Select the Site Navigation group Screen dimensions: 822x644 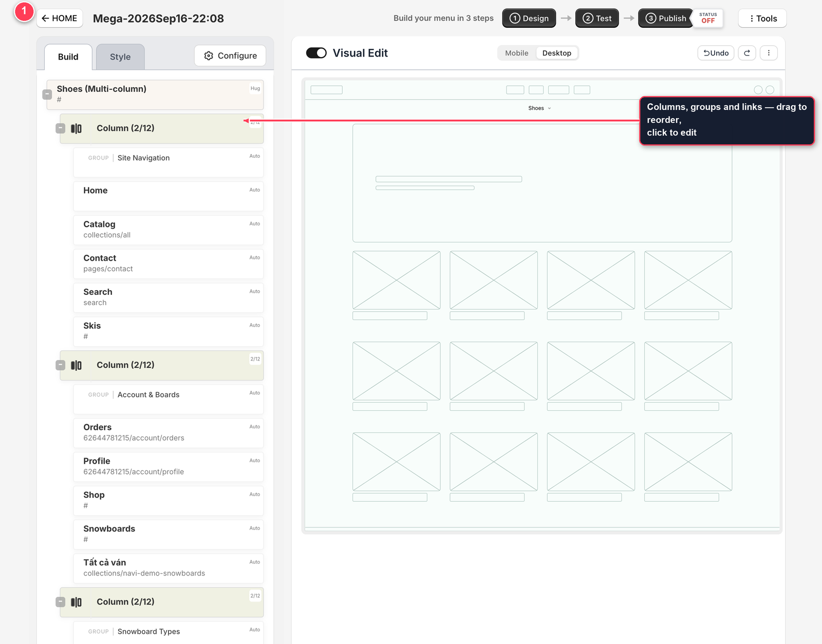pyautogui.click(x=169, y=162)
